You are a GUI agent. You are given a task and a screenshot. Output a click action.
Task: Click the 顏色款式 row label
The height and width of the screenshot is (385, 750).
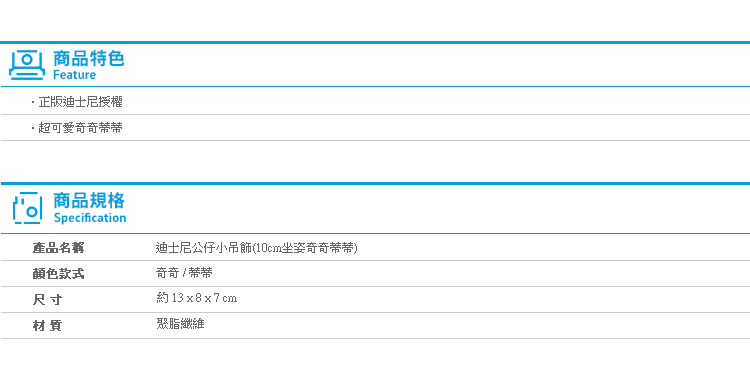58,274
